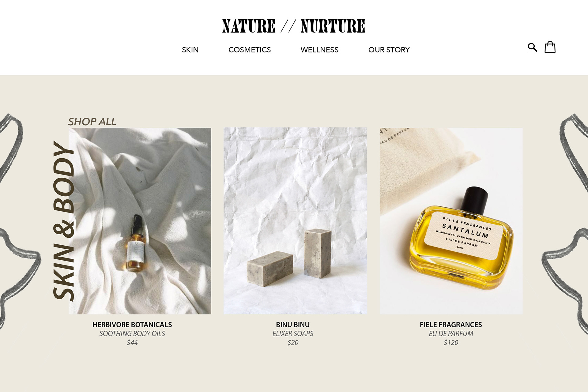Click the SHOP ALL link

tap(92, 122)
